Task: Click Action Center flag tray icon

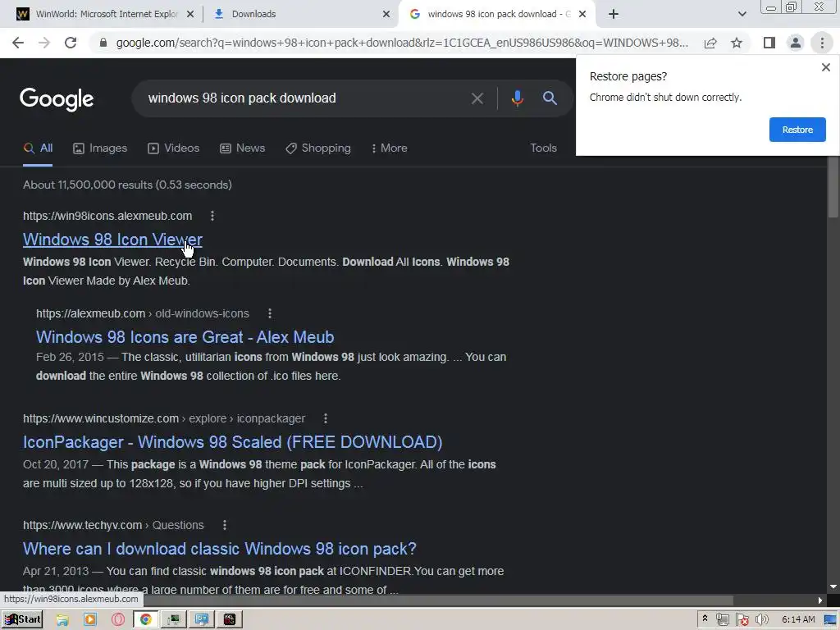Action: (742, 620)
